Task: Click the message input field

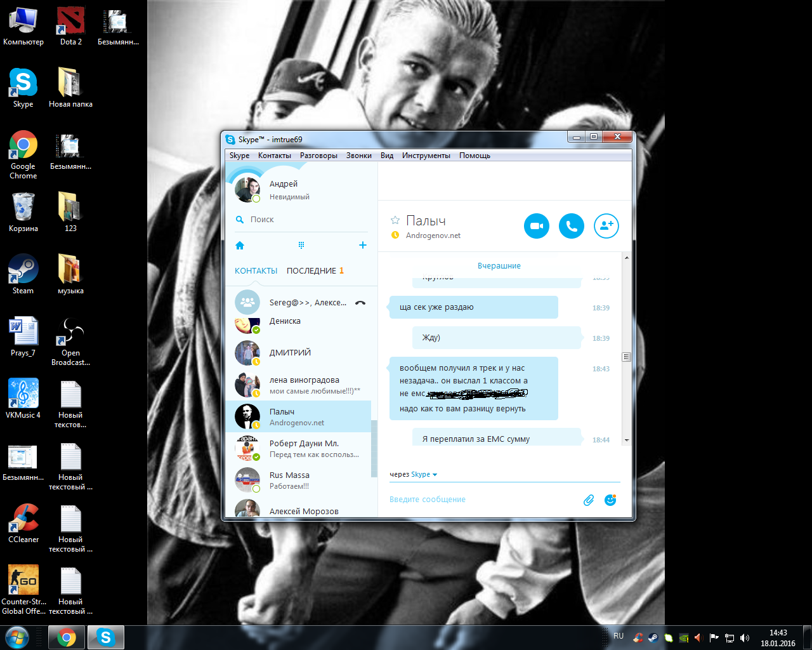Action: [x=482, y=500]
